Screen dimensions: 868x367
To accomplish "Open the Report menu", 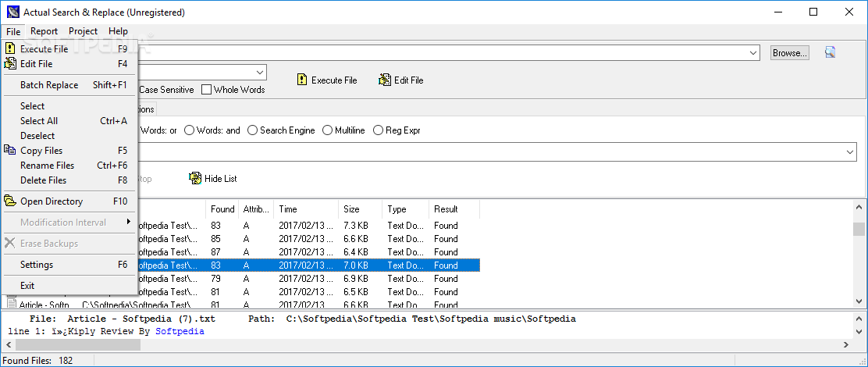I will point(44,31).
